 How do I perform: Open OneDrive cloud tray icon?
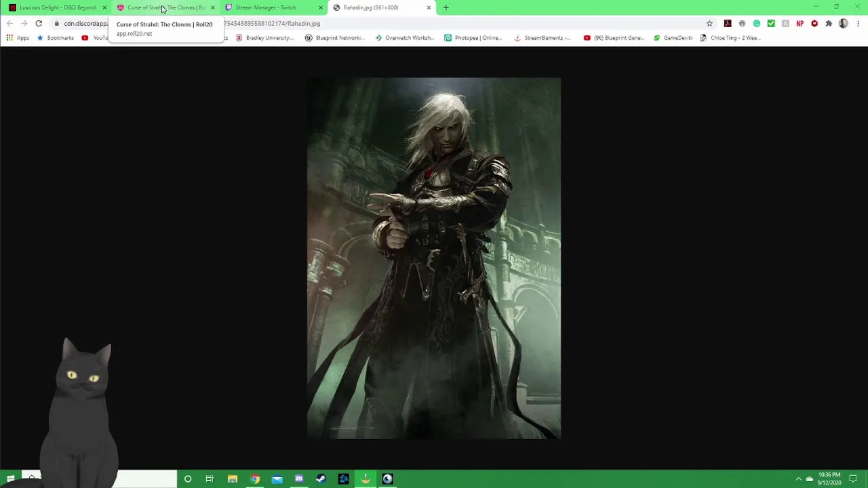[810, 479]
